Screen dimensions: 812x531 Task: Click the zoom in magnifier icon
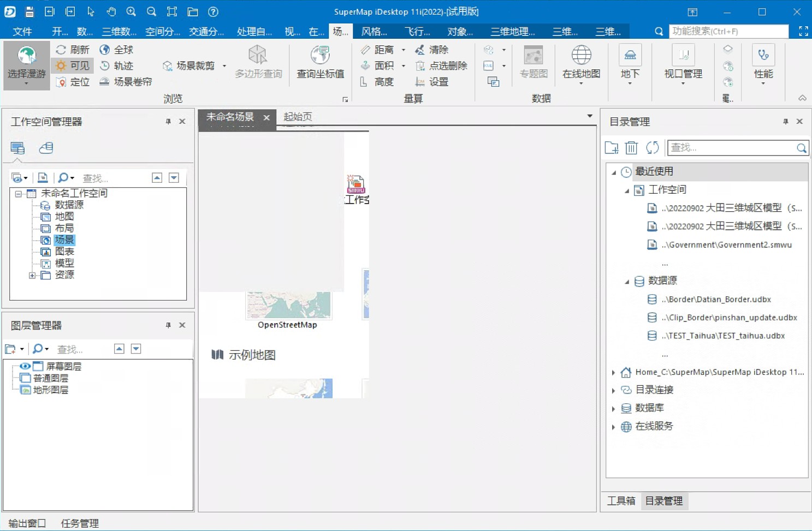(131, 11)
